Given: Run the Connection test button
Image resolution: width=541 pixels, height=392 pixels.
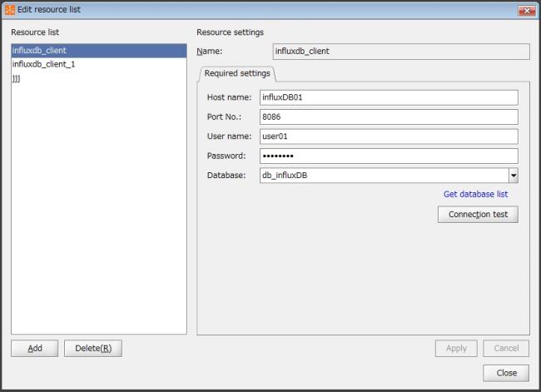Looking at the screenshot, I should tap(478, 214).
